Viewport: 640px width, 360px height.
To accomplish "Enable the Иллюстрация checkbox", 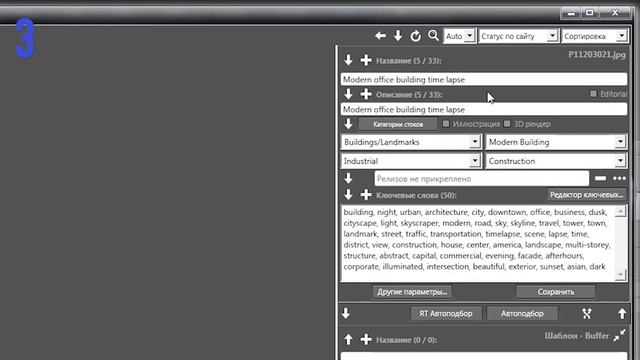I will pyautogui.click(x=446, y=124).
